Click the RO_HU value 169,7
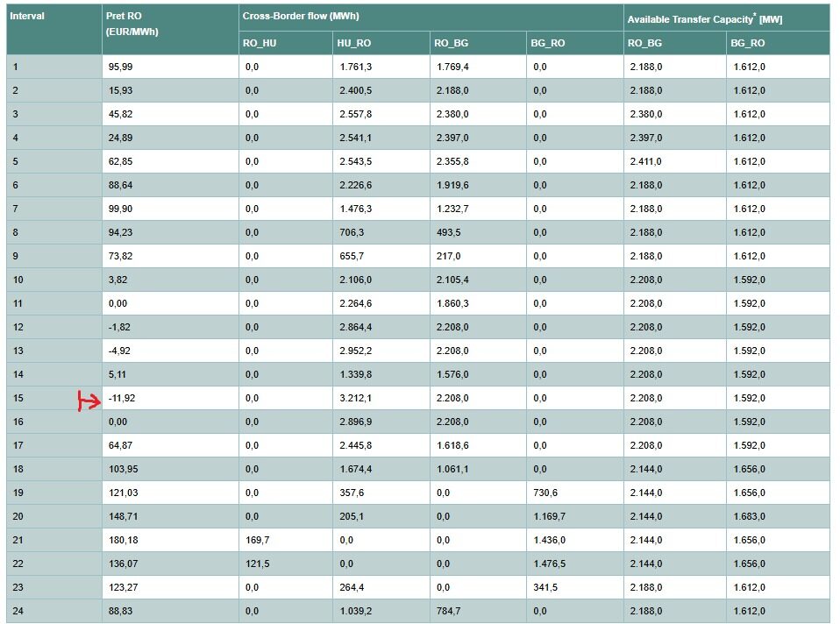 (x=258, y=540)
